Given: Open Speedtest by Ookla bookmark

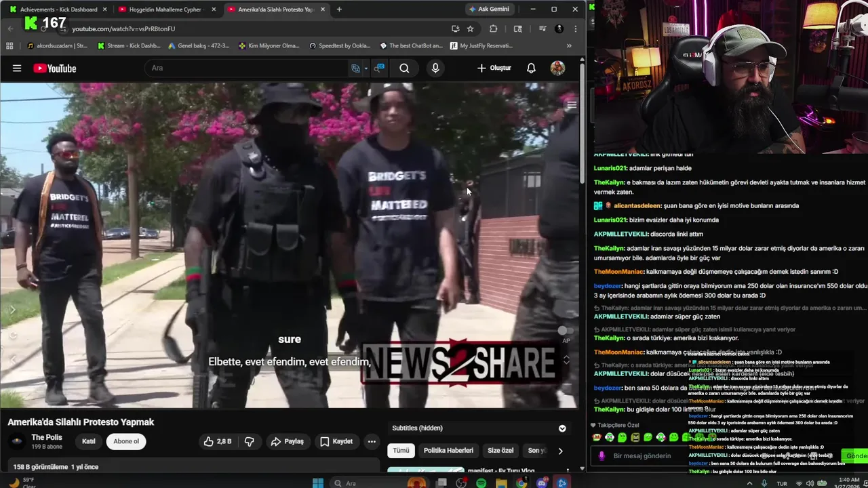Looking at the screenshot, I should tap(340, 46).
